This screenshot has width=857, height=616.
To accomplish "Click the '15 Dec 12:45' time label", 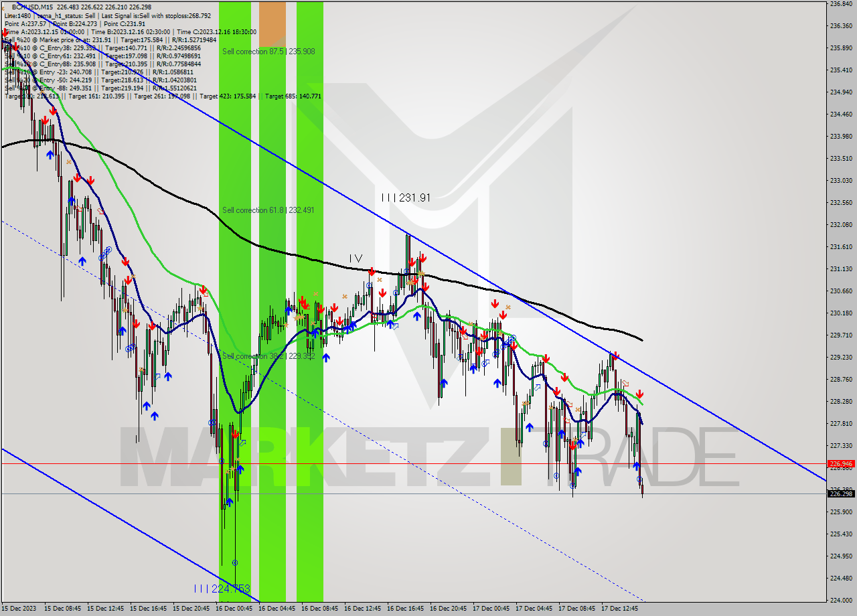I will click(x=106, y=609).
